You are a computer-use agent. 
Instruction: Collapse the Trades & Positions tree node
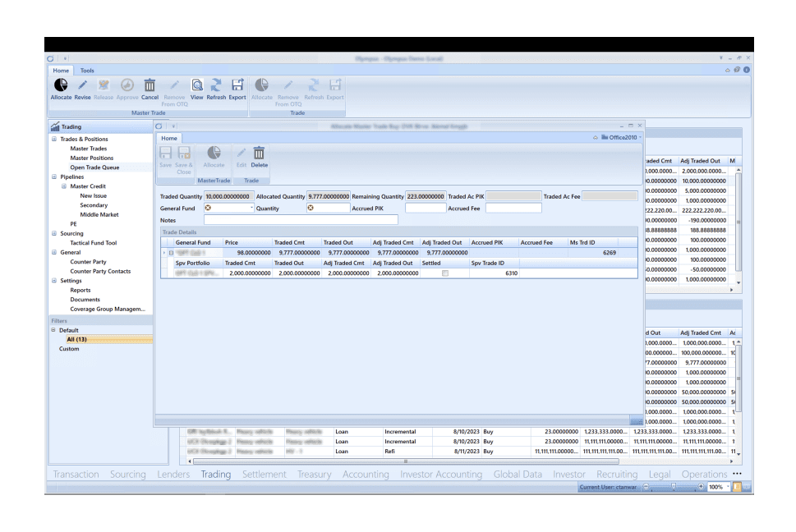click(x=54, y=139)
